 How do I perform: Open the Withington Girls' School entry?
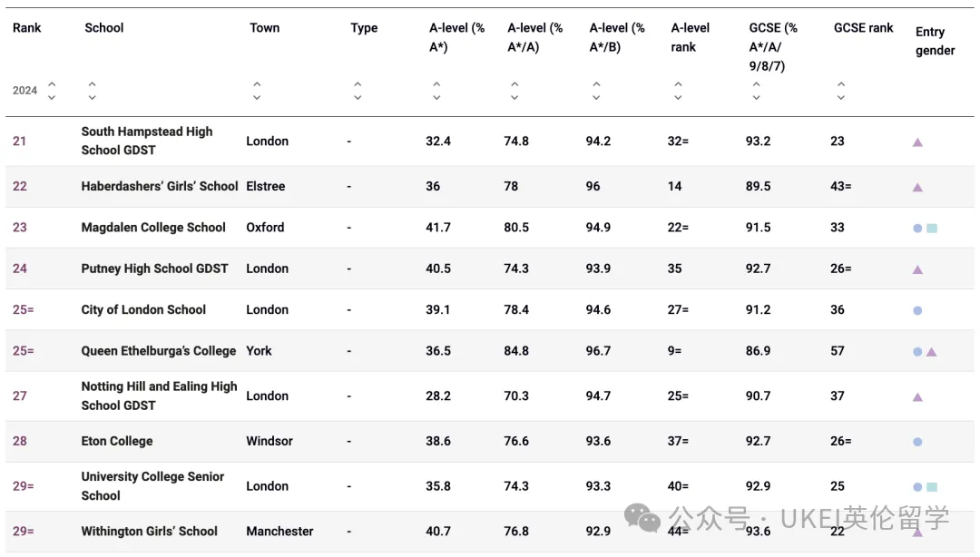(150, 532)
